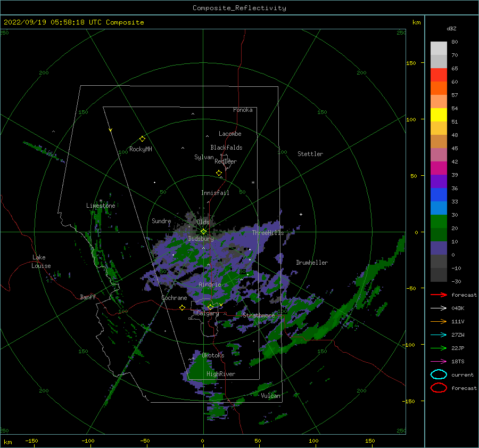The height and width of the screenshot is (448, 479).
Task: Select the 42 dBZ pink color swatch
Action: [439, 154]
